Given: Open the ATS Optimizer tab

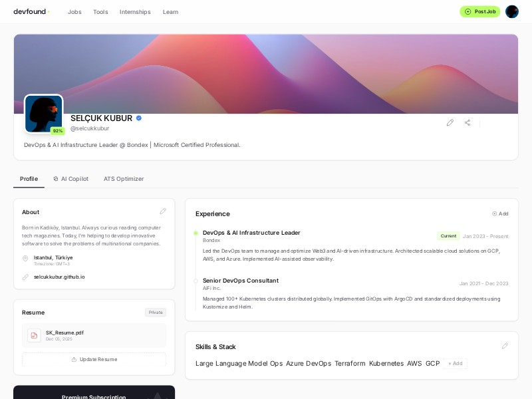Looking at the screenshot, I should [x=124, y=179].
